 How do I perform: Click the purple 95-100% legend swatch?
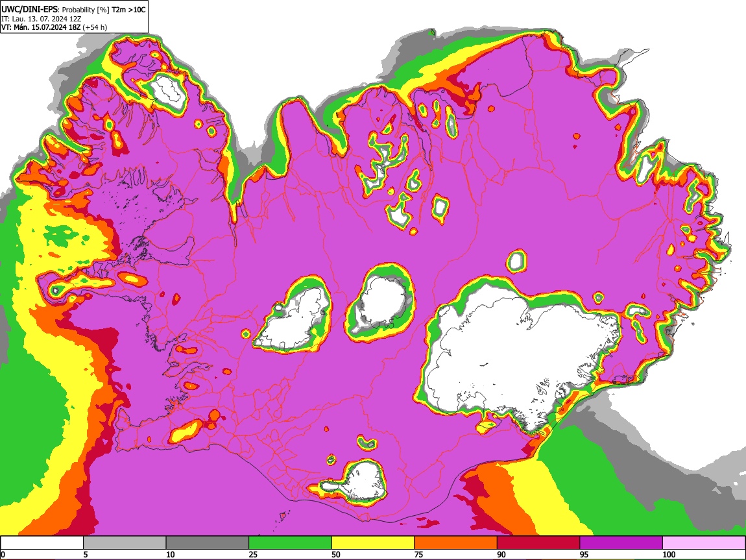pos(621,542)
